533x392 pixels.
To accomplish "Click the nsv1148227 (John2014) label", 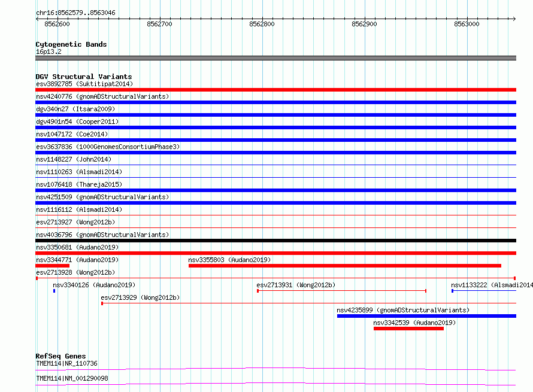I will 74,159.
